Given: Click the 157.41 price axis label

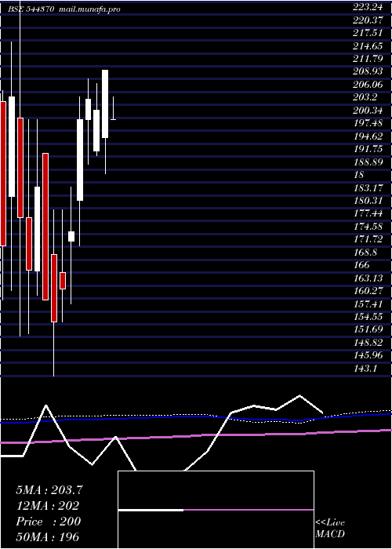Looking at the screenshot, I should pos(367,304).
